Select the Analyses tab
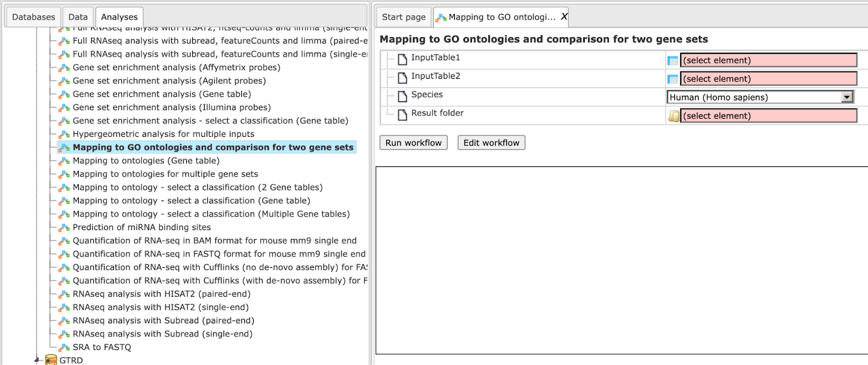 coord(119,17)
